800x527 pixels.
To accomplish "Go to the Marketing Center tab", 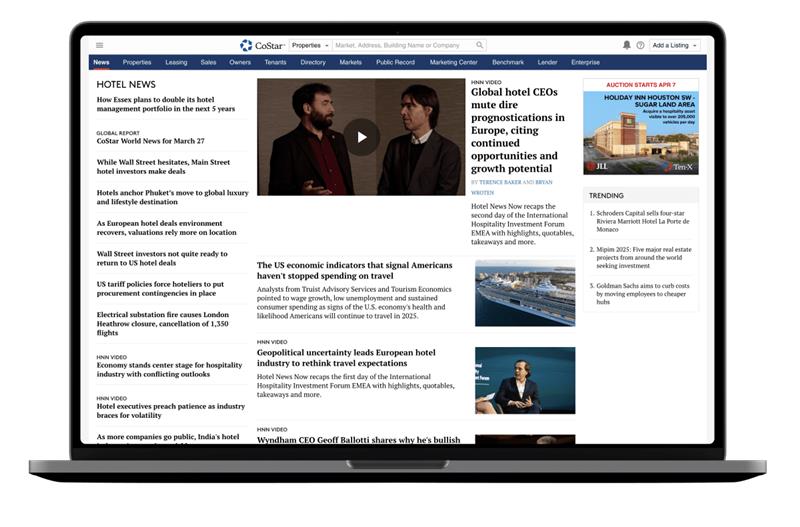I will pos(453,62).
